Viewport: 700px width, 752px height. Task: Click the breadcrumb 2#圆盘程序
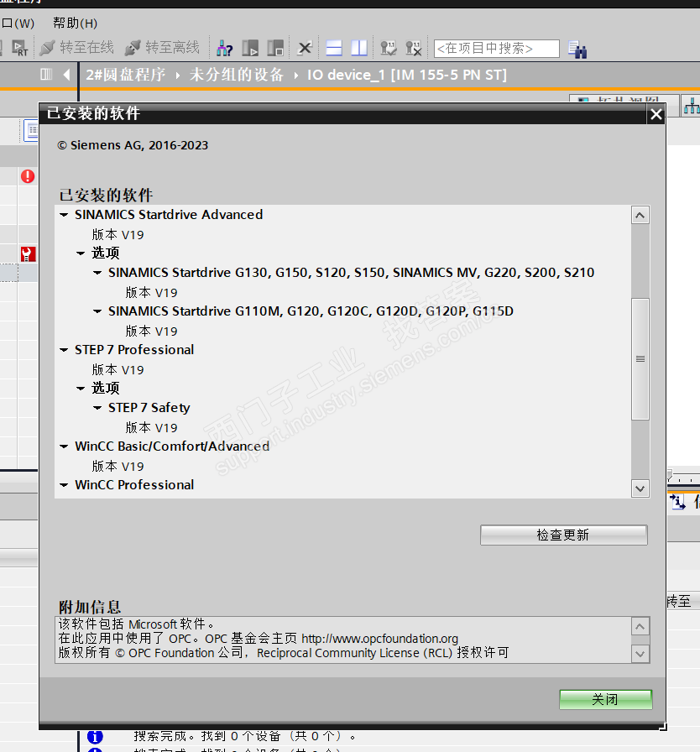click(x=126, y=75)
